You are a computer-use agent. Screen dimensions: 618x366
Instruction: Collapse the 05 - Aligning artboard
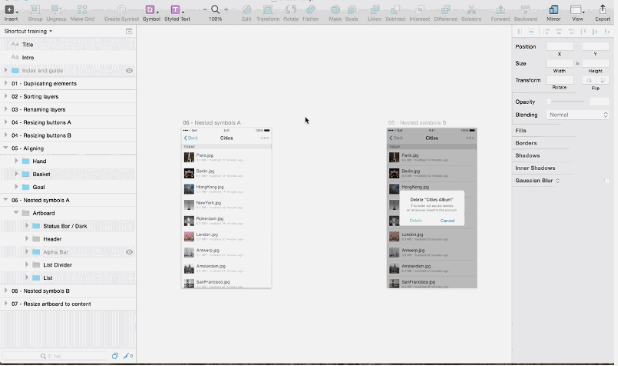click(x=6, y=148)
